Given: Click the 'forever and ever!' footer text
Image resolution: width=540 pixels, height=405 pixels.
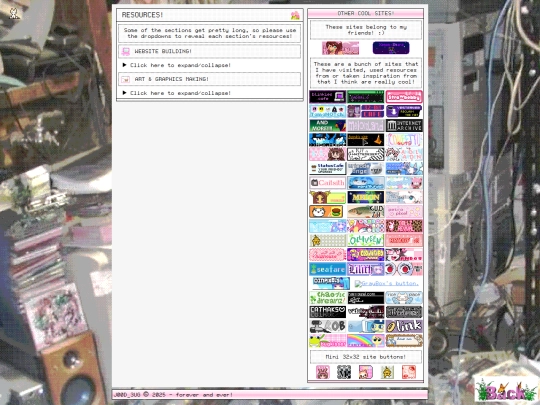Looking at the screenshot, I should (204, 395).
